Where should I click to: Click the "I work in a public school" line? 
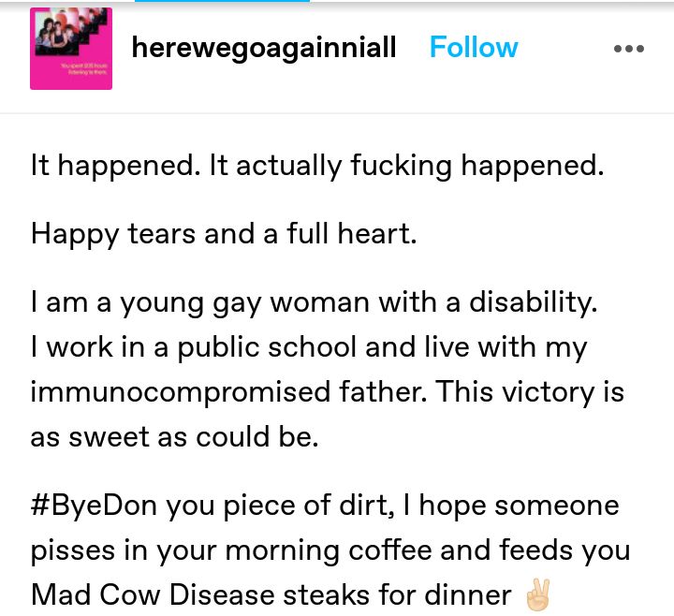pos(308,347)
